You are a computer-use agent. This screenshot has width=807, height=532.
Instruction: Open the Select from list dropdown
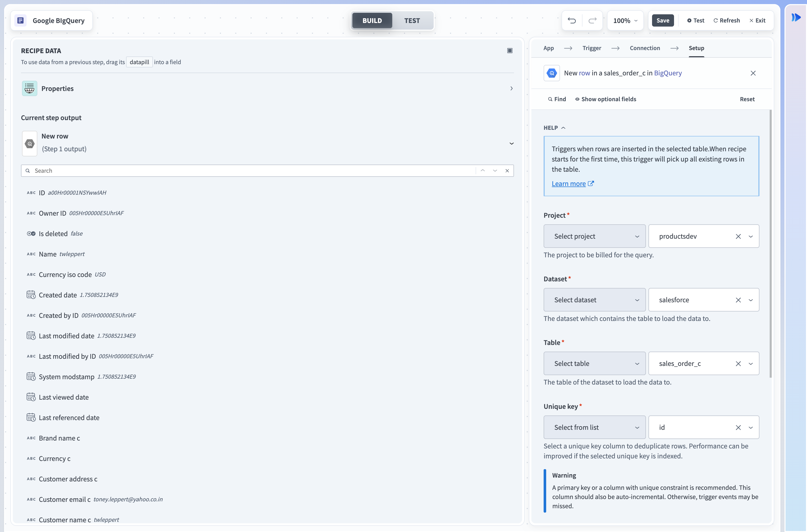click(x=595, y=427)
